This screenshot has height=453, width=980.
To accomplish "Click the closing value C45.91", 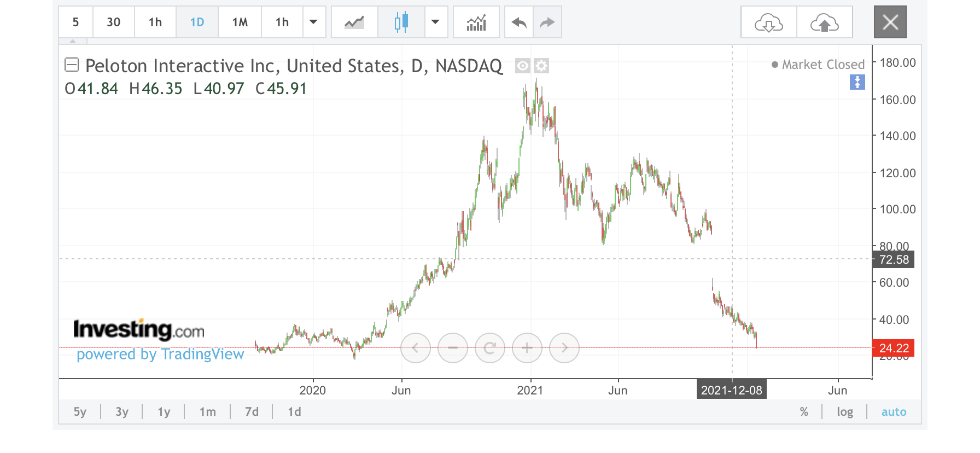I will click(281, 89).
